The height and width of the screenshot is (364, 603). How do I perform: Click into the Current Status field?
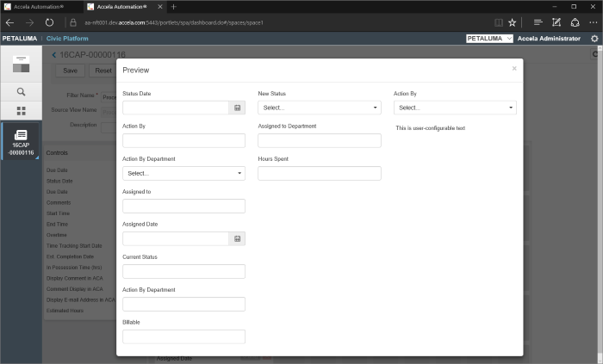coord(183,271)
